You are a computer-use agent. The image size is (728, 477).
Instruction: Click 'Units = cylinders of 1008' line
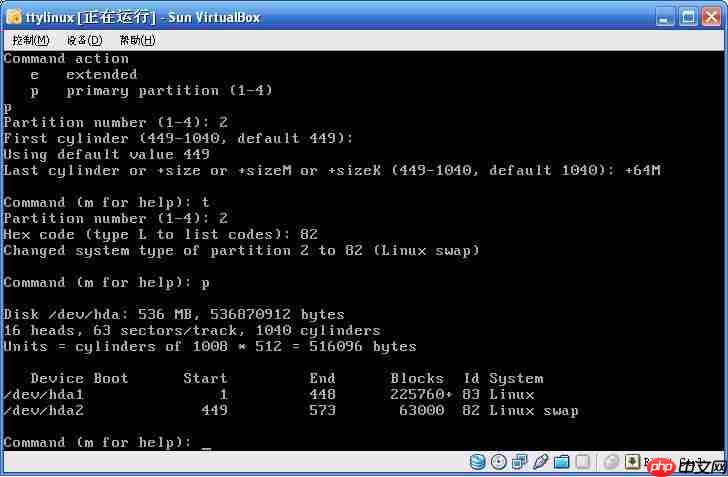210,346
